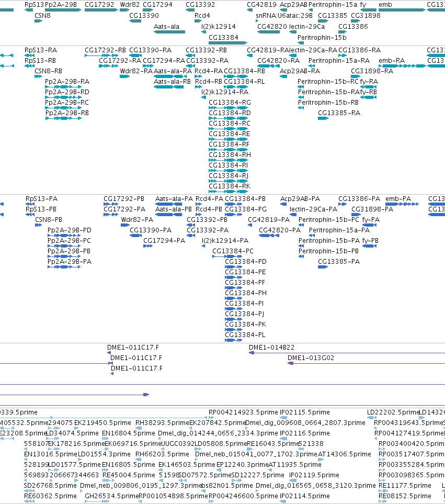The width and height of the screenshot is (445, 504).
Task: Click EST RH38293.5prime label
Action: coord(162,422)
